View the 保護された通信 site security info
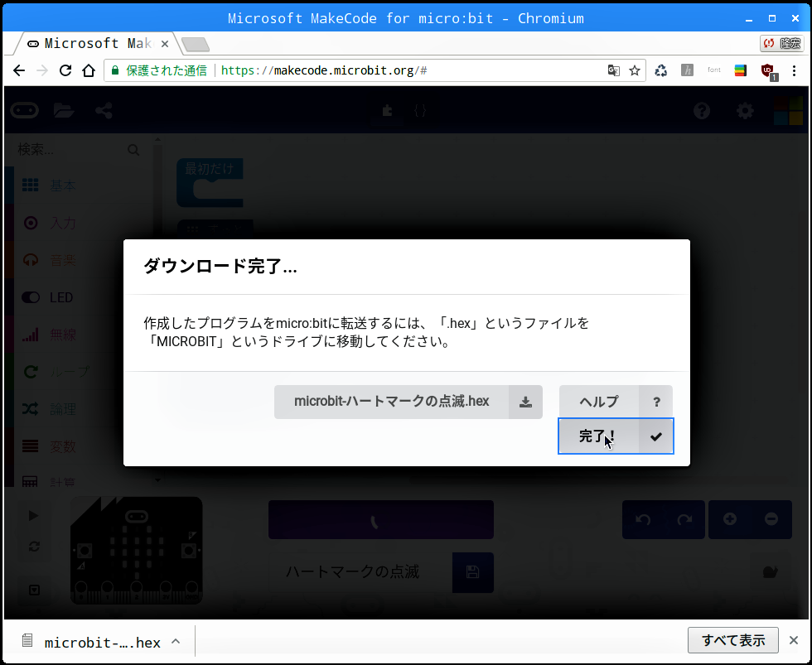Screen dimensions: 812x665 pyautogui.click(x=159, y=70)
